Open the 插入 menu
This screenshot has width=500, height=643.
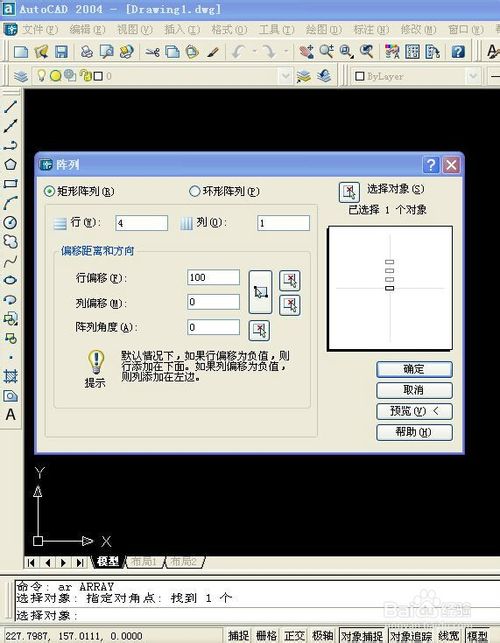click(x=182, y=30)
